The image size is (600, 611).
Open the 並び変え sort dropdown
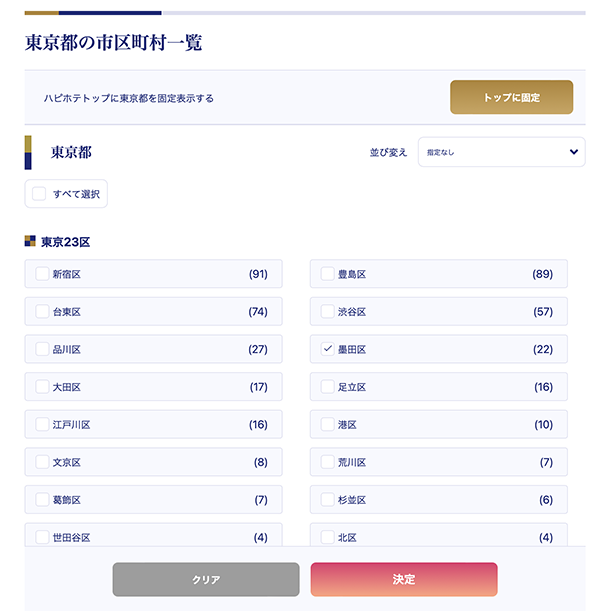point(501,152)
